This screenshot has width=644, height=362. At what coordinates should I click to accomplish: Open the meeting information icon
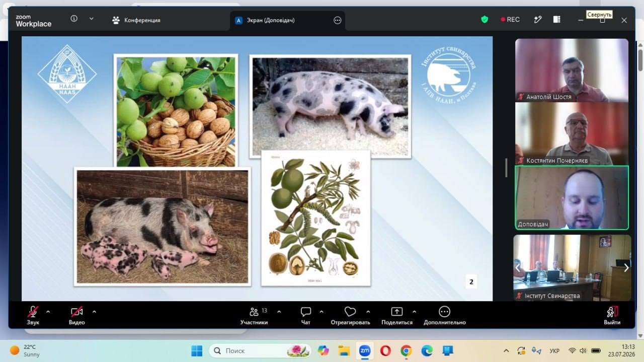tap(74, 19)
